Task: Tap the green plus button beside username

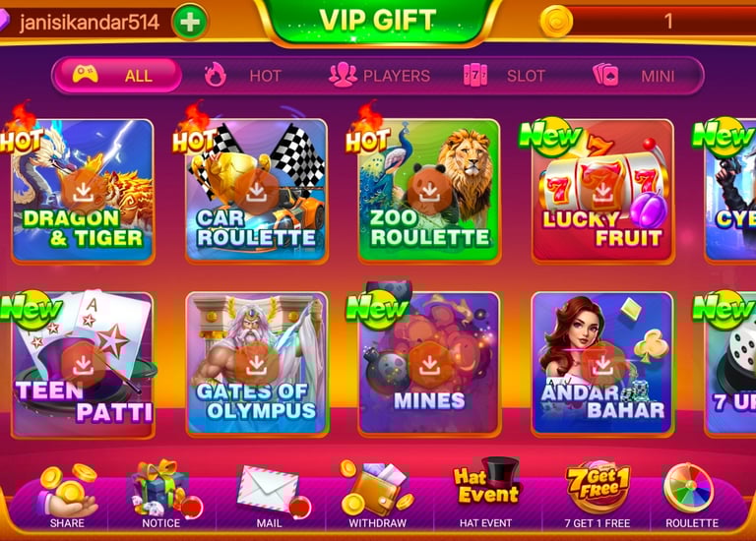Action: 190,22
